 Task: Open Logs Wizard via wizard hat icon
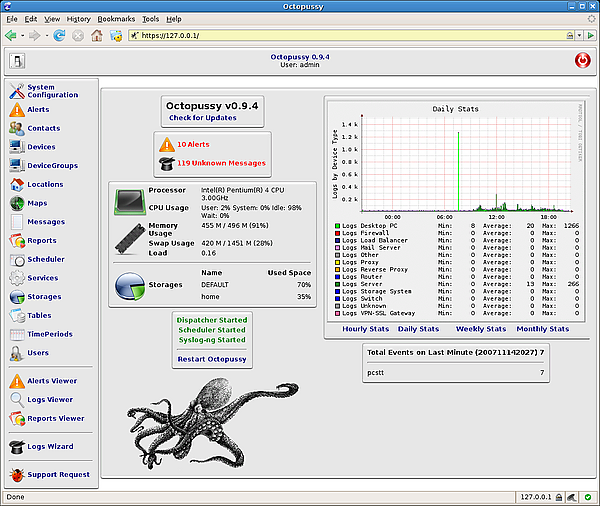[17, 447]
